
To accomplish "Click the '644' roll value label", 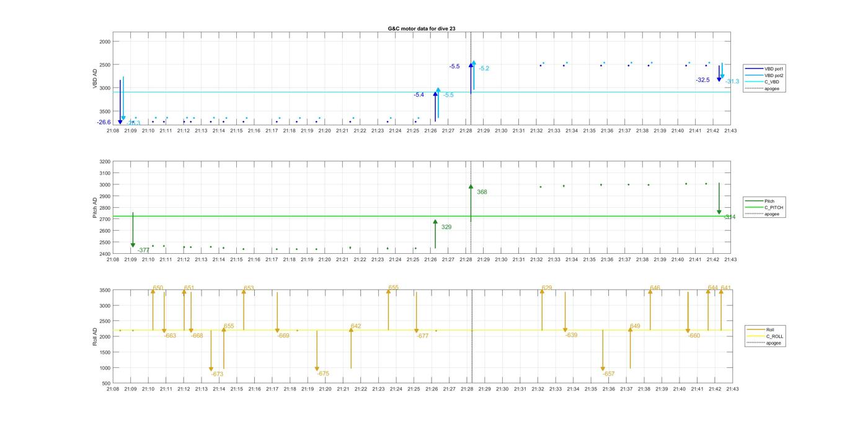I will (x=713, y=288).
